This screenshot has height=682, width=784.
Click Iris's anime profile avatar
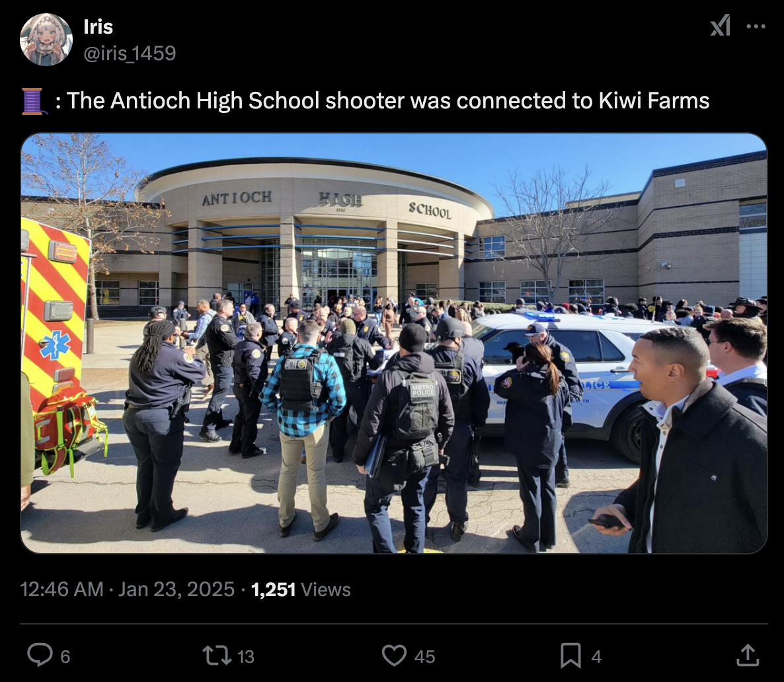(46, 40)
